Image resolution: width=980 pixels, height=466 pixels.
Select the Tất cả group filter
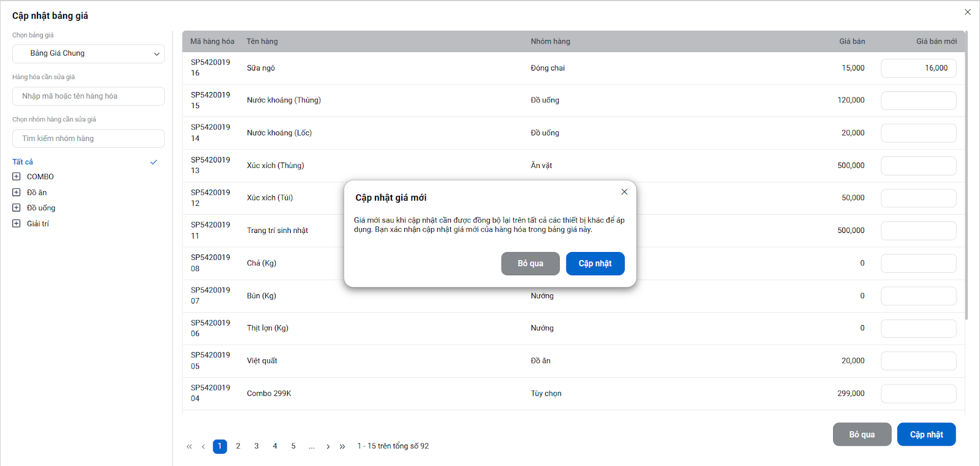click(x=23, y=162)
